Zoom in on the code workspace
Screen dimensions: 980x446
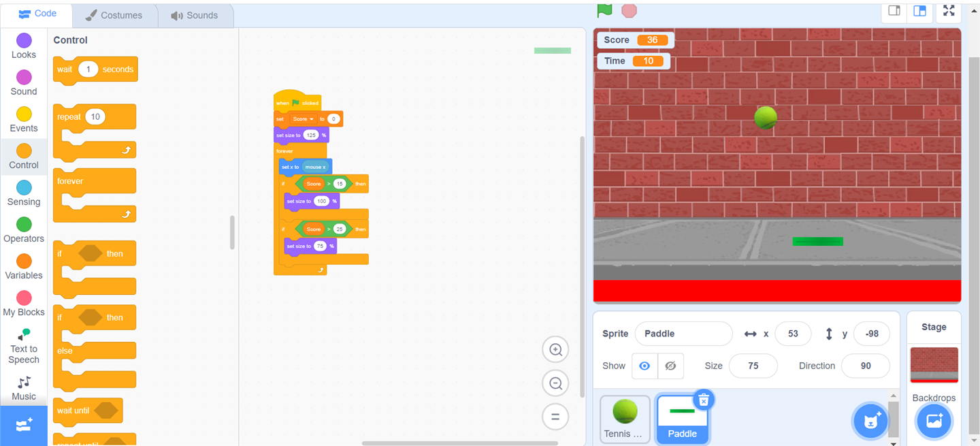555,350
